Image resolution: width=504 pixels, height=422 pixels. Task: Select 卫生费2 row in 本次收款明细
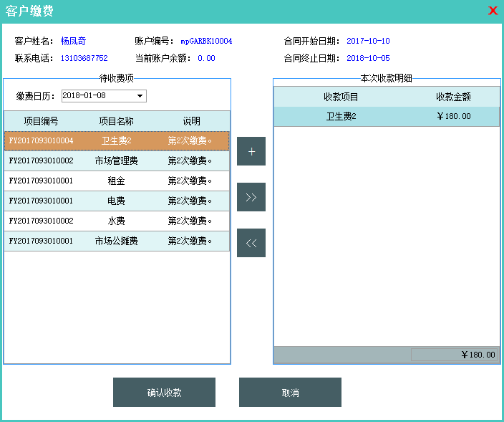tap(341, 116)
